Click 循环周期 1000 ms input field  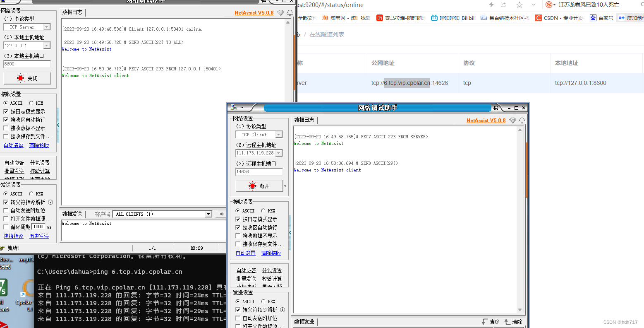click(x=38, y=227)
